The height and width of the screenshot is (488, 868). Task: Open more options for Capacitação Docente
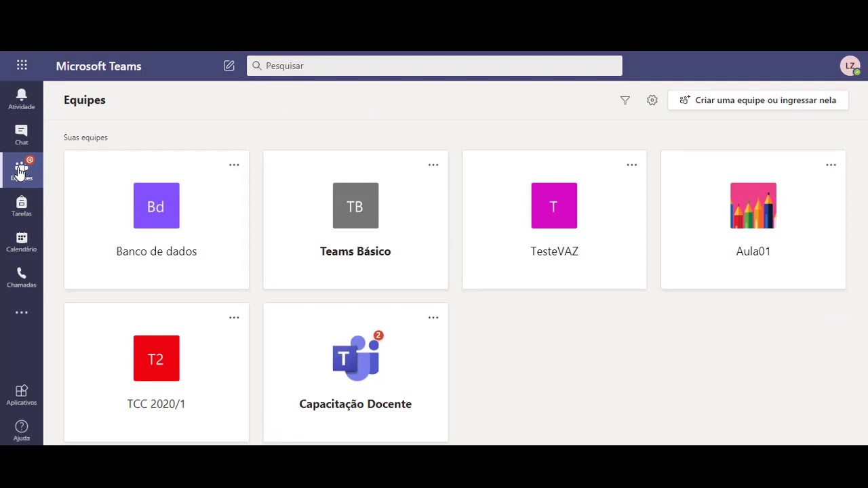[x=433, y=317]
